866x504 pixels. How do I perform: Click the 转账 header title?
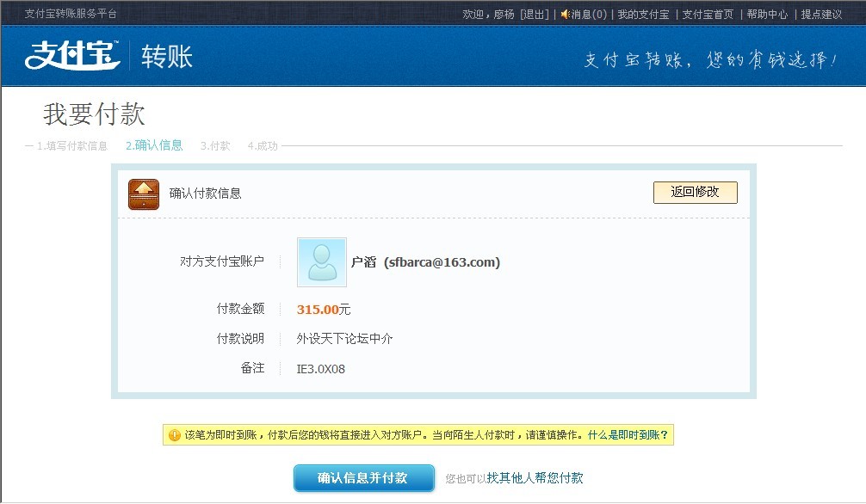point(167,56)
